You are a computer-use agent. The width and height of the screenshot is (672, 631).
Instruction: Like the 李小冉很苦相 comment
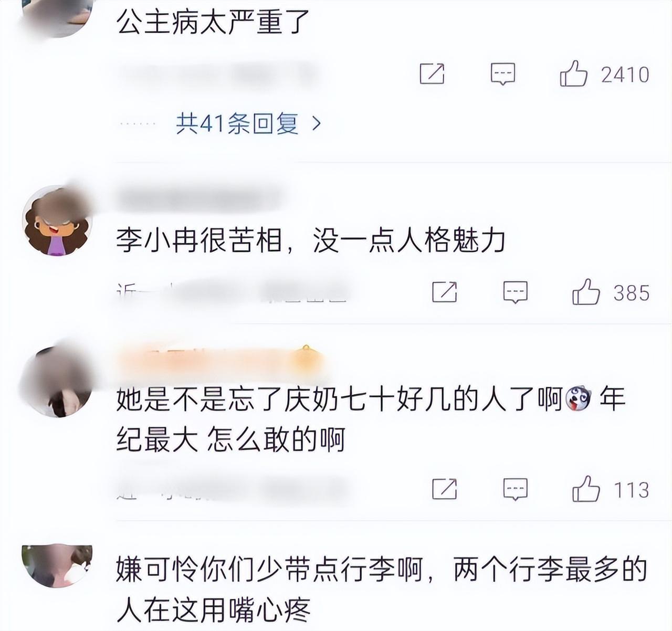click(x=586, y=292)
